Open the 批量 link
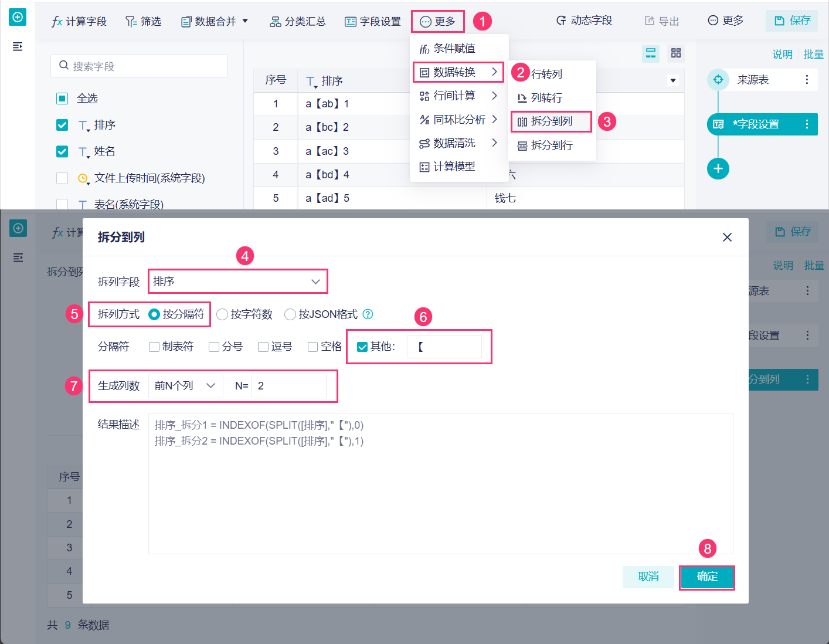This screenshot has height=644, width=829. pos(813,54)
